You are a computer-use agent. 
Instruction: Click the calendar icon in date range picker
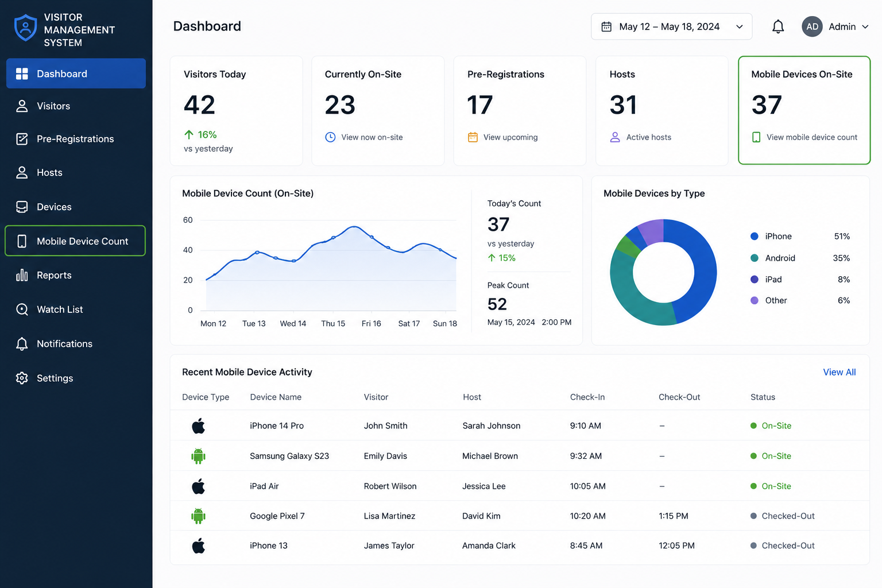coord(606,26)
